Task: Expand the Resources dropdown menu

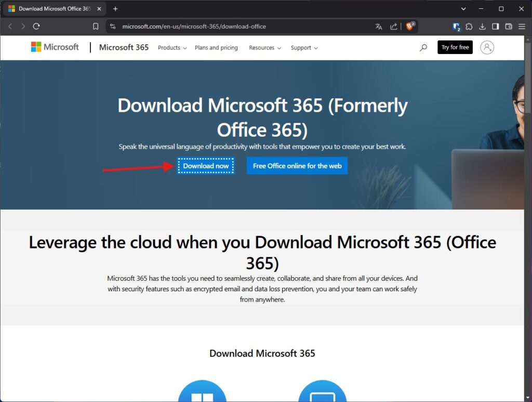Action: pyautogui.click(x=265, y=48)
